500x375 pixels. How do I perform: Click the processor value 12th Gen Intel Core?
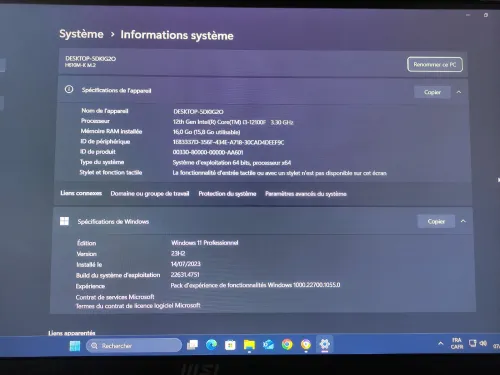(x=233, y=122)
